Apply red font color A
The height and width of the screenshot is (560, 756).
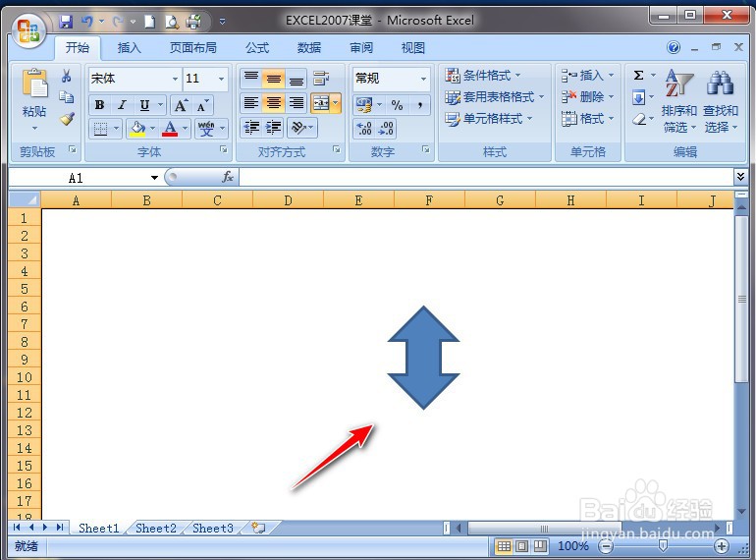(169, 129)
